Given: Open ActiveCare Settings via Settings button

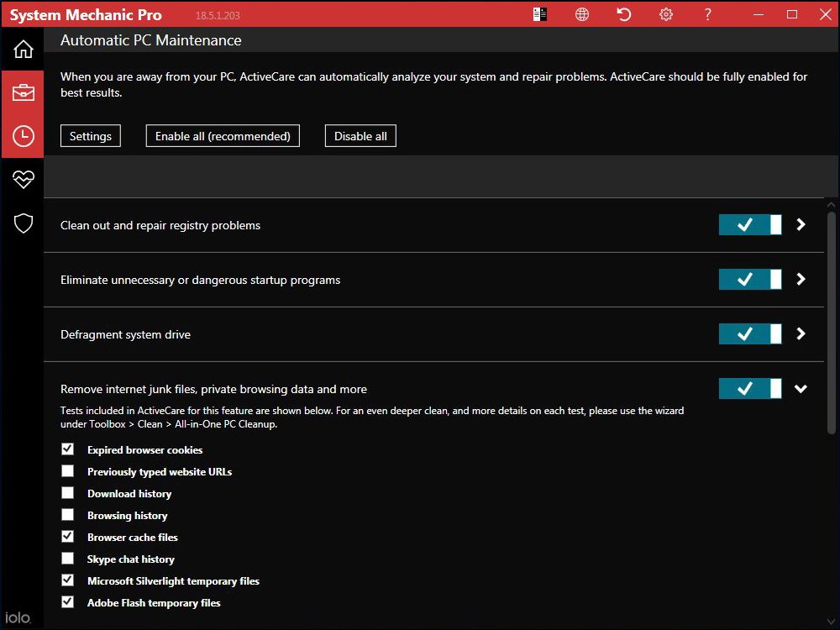Looking at the screenshot, I should [90, 135].
